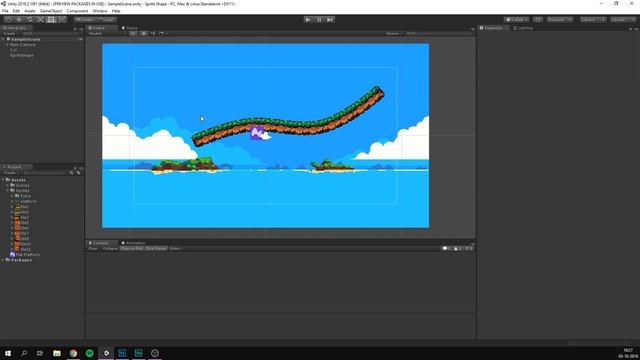Select the Scenes folder
This screenshot has width=640, height=360.
[x=20, y=185]
